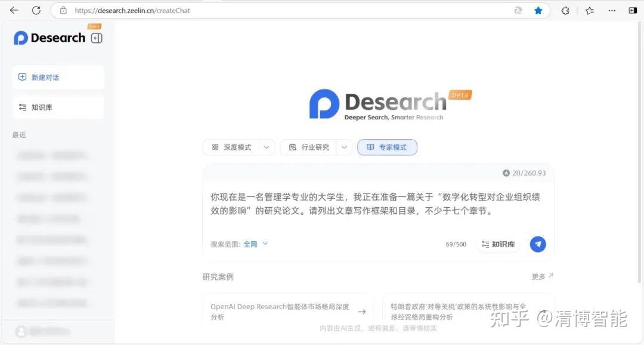Click the 69/500 character counter

click(x=456, y=244)
